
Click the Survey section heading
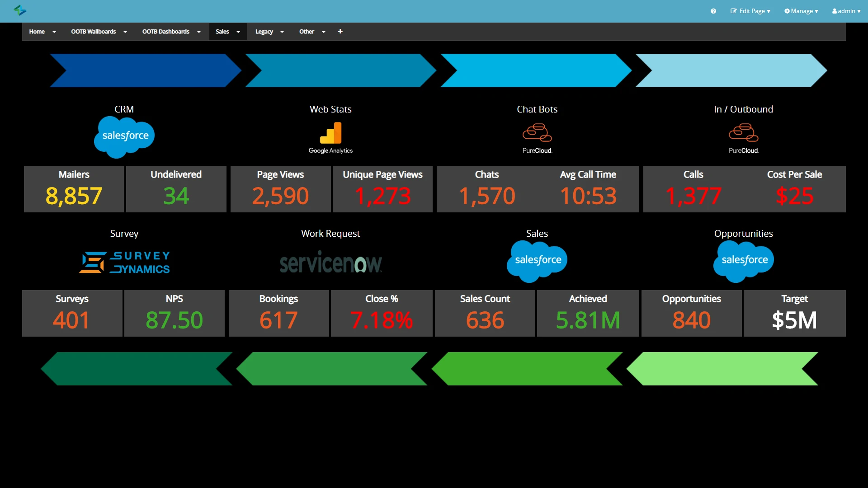point(124,234)
